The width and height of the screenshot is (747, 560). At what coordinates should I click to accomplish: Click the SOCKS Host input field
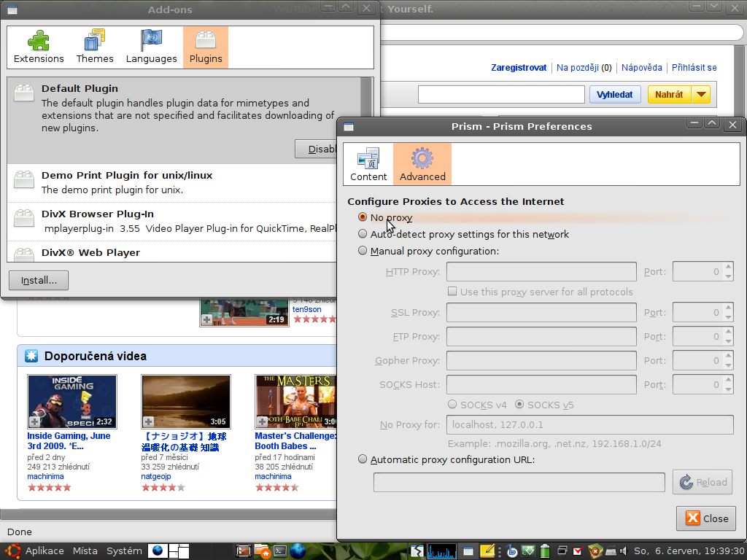point(541,385)
